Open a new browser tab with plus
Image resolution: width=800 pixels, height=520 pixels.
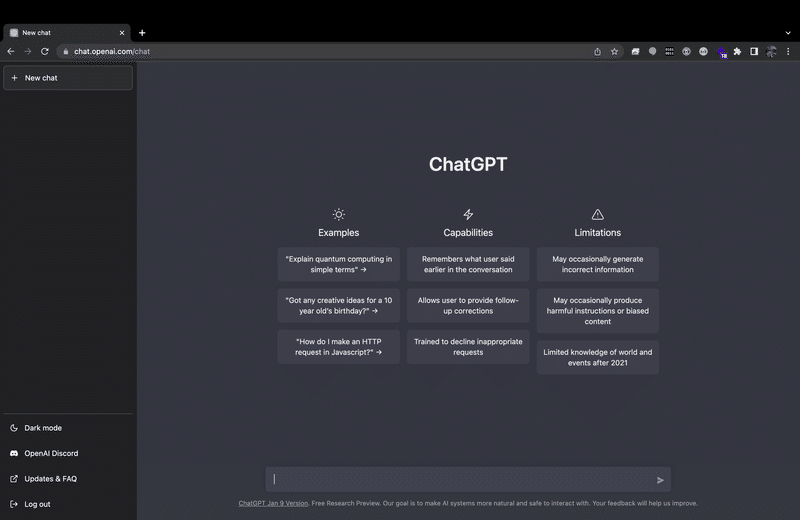tap(142, 33)
